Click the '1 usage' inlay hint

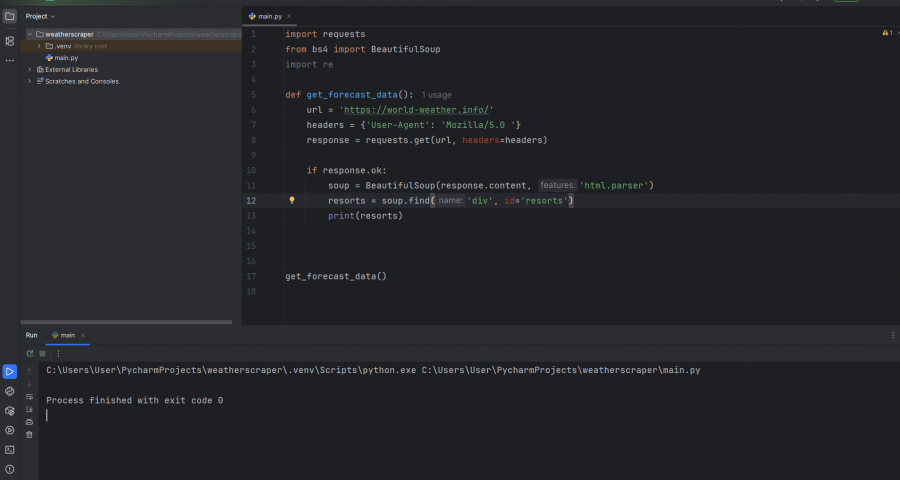[436, 95]
